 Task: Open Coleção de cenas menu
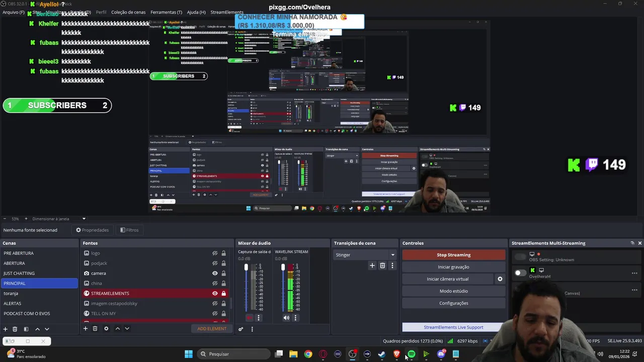128,12
